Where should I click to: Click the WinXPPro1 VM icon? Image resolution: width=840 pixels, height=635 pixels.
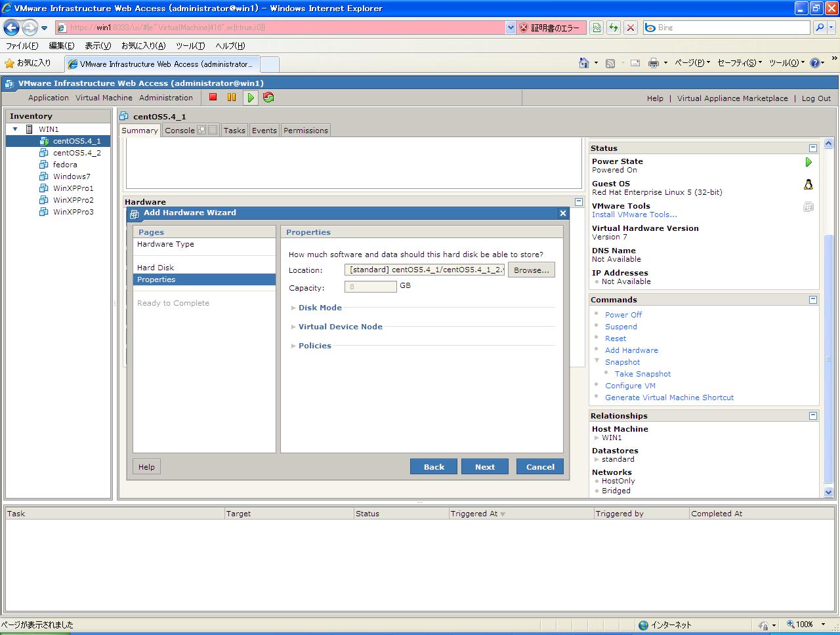click(x=44, y=188)
